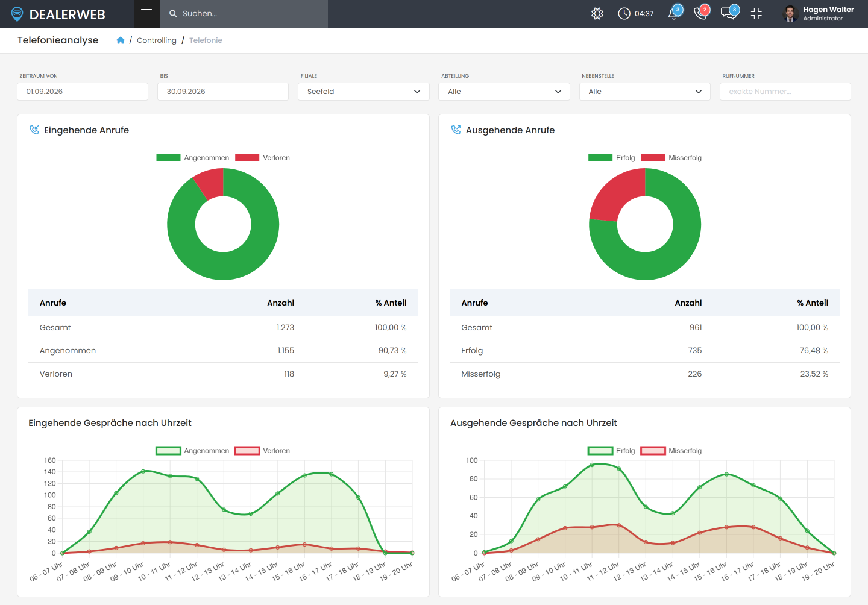Toggle Verloren in incoming donut legend

(x=262, y=158)
